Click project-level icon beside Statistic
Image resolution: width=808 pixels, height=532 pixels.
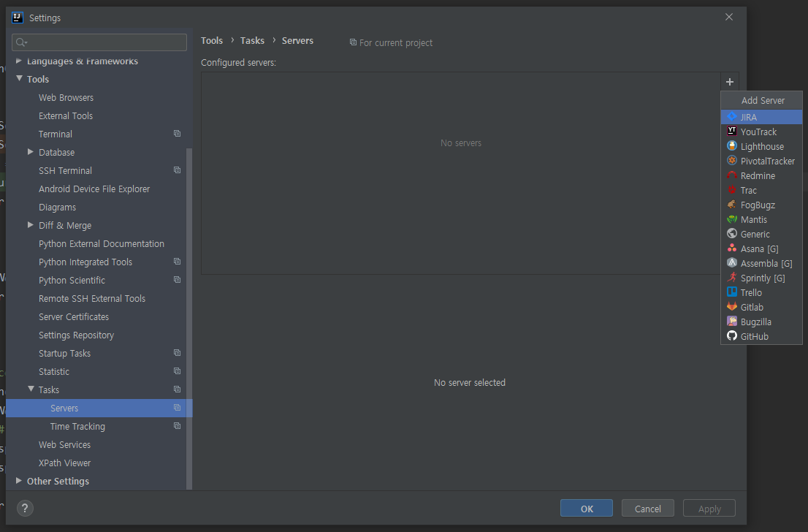point(178,371)
